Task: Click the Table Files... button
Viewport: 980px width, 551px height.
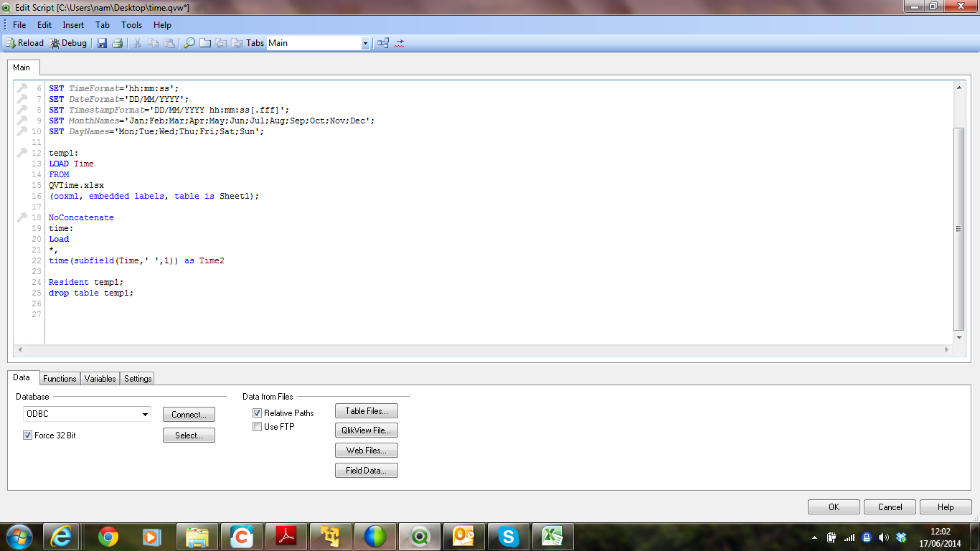Action: [x=367, y=411]
